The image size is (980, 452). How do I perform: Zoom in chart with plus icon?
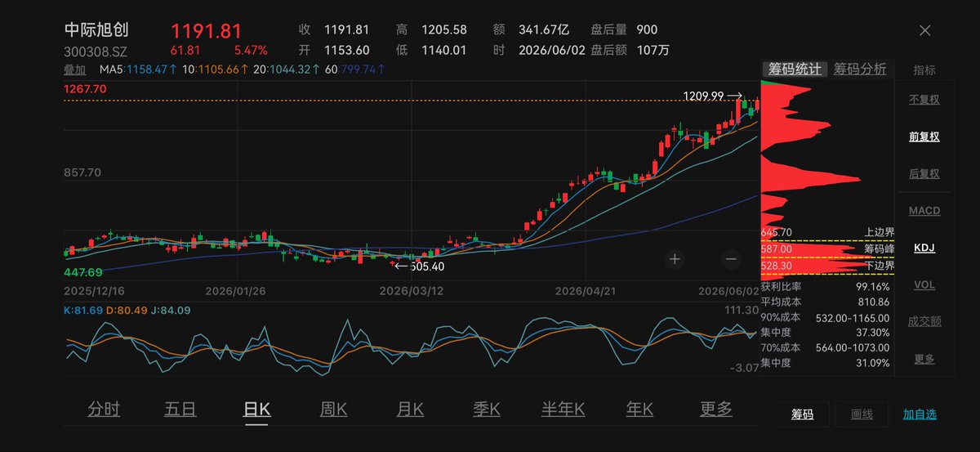tap(675, 259)
